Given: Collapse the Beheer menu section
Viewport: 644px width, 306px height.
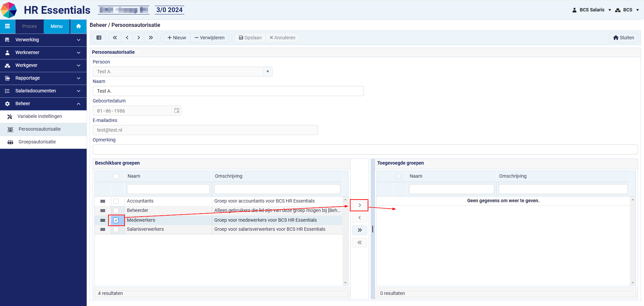Looking at the screenshot, I should pos(43,103).
